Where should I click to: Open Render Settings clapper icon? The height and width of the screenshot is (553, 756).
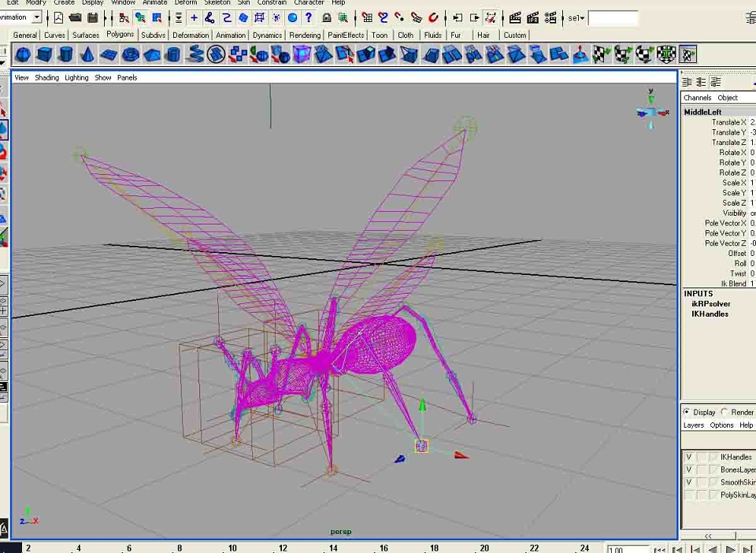point(550,18)
